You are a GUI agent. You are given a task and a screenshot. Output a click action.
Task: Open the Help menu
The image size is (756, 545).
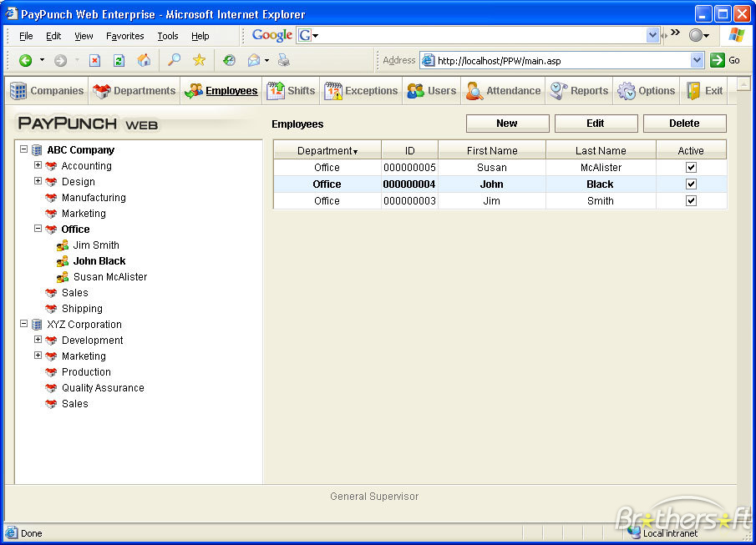click(200, 36)
